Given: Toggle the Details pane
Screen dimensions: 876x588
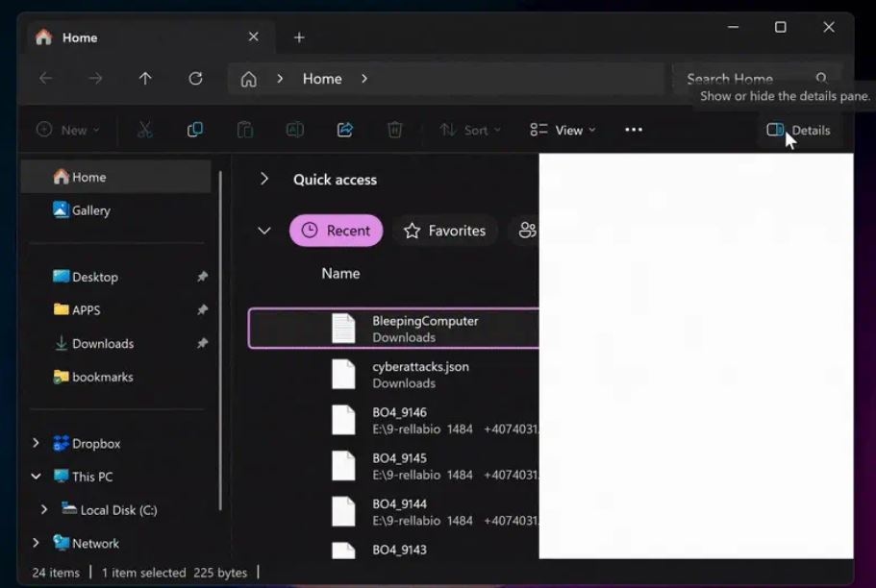Looking at the screenshot, I should tap(798, 130).
